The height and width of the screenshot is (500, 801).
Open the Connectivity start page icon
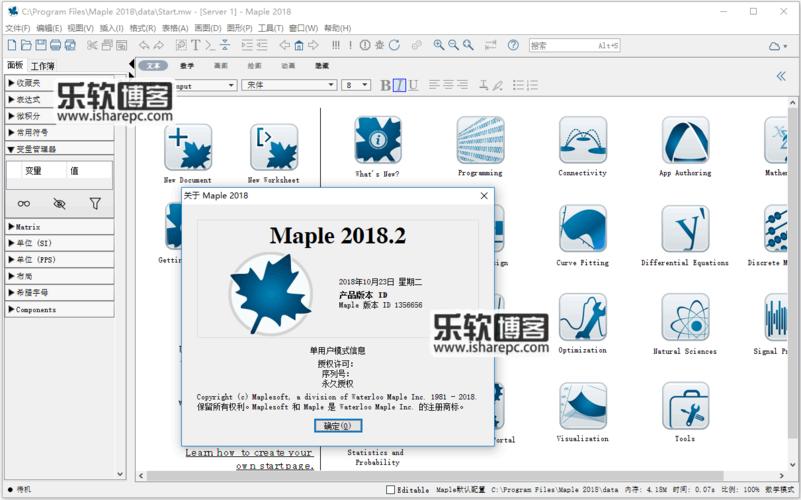point(582,140)
